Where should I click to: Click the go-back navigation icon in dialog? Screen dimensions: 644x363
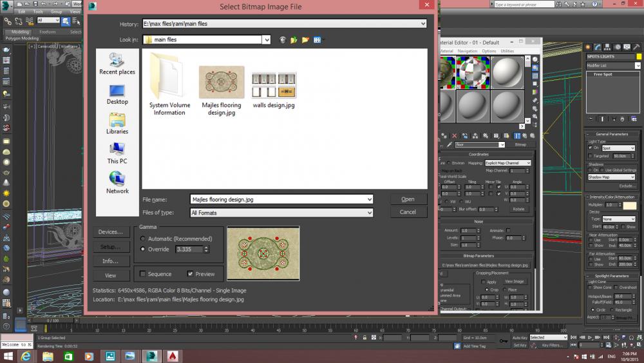(283, 40)
